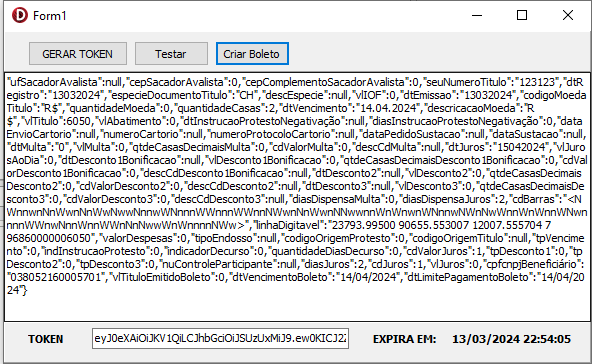Click the empty area below the JSON text
This screenshot has width=592, height=364.
pos(298,308)
